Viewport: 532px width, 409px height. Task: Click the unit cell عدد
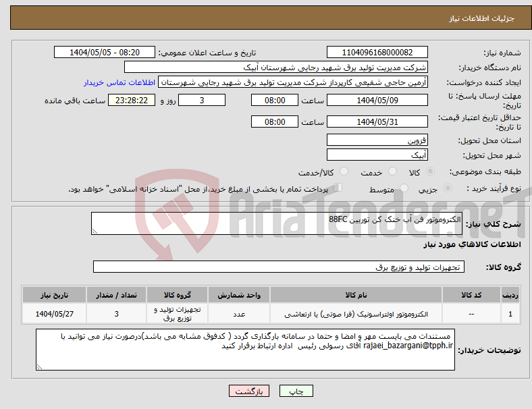tap(239, 314)
